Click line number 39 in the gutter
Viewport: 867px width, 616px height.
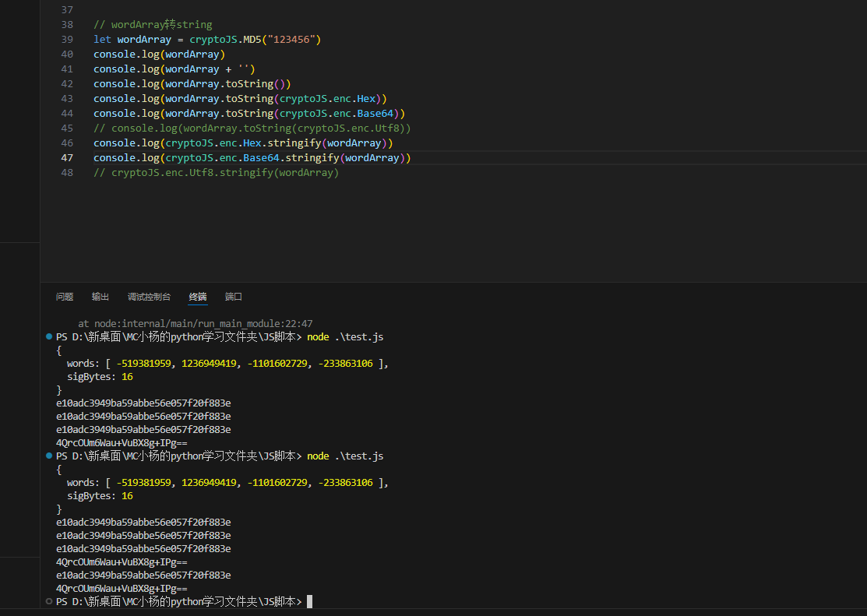click(x=66, y=40)
